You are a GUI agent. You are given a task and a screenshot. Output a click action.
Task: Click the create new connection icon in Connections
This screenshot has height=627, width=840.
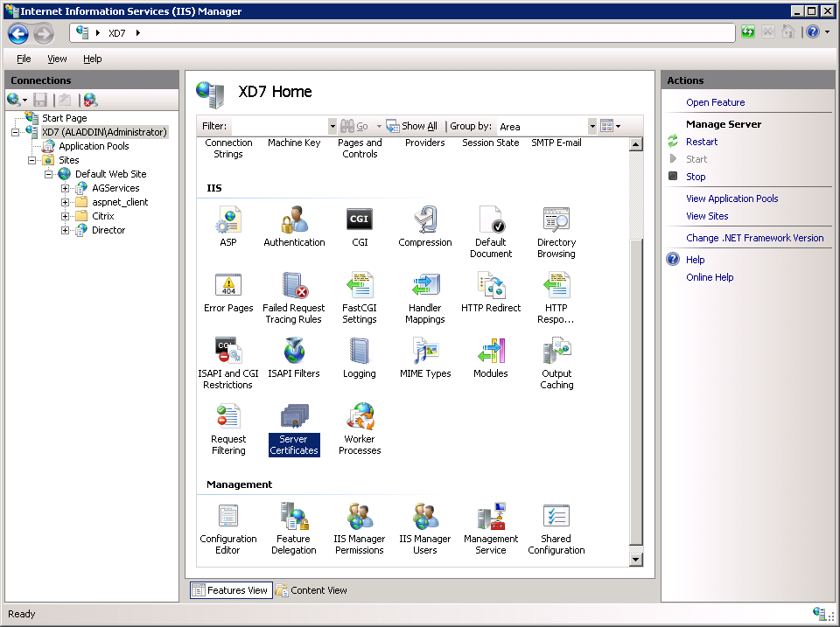click(13, 100)
